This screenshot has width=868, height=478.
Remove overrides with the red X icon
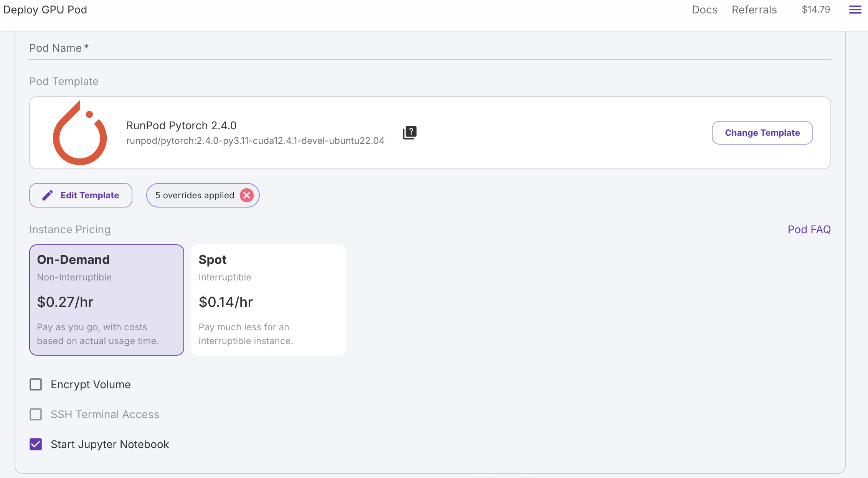[247, 195]
